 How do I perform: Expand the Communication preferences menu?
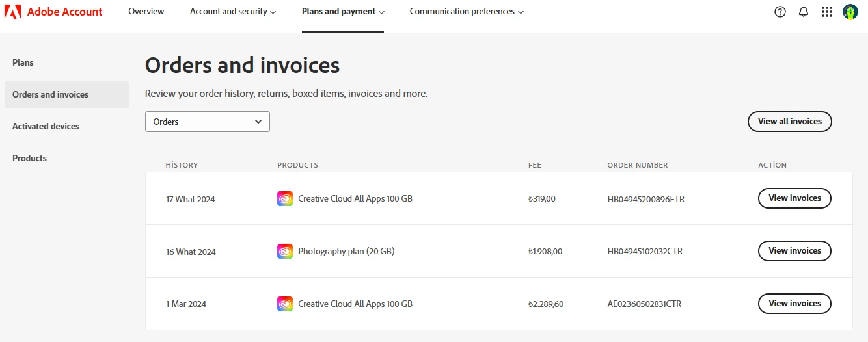coord(467,12)
